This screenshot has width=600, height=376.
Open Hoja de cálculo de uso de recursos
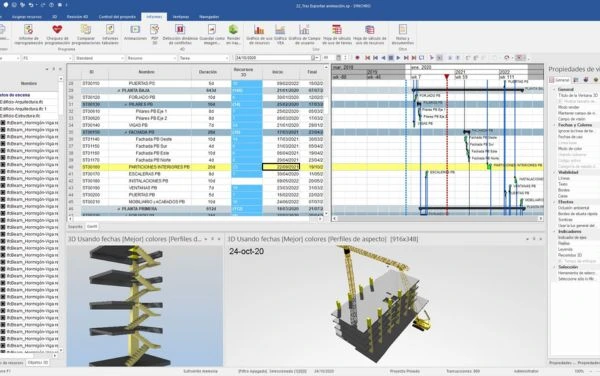pos(369,29)
